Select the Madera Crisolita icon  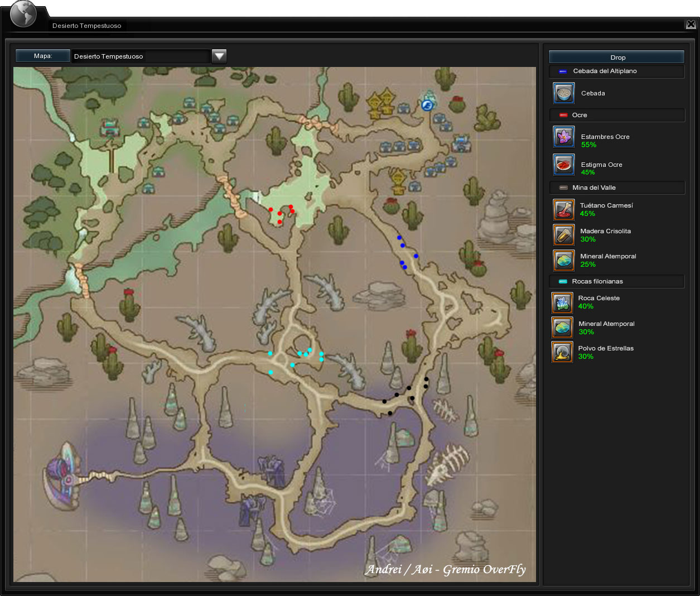[564, 235]
